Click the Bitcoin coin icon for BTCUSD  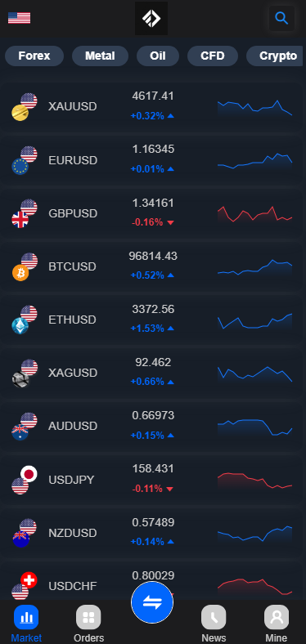(x=20, y=273)
